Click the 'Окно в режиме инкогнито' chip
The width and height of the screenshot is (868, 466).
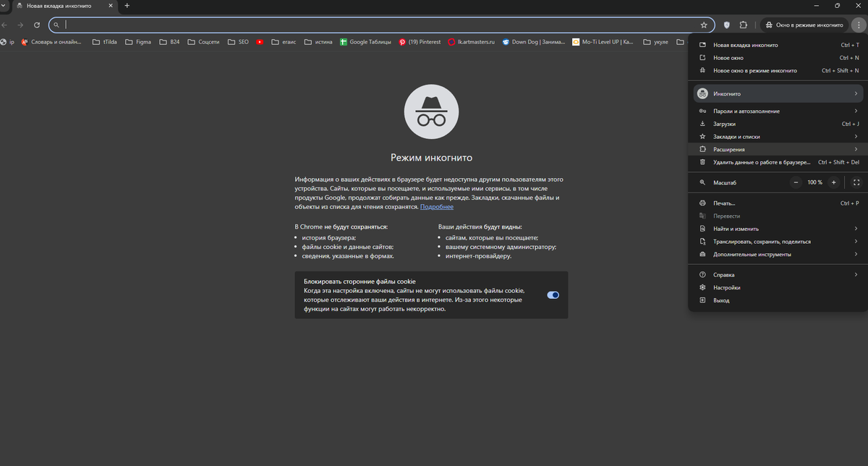[x=804, y=25]
